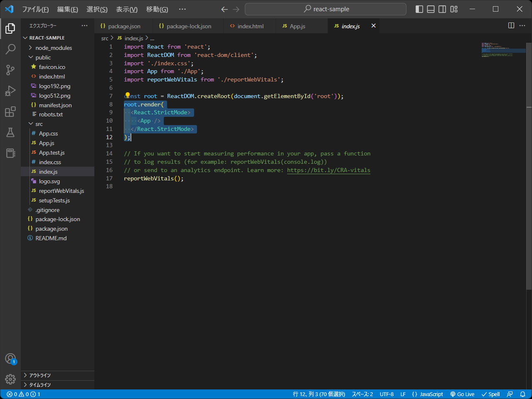Image resolution: width=532 pixels, height=399 pixels.
Task: Collapse the public folder
Action: [57, 57]
